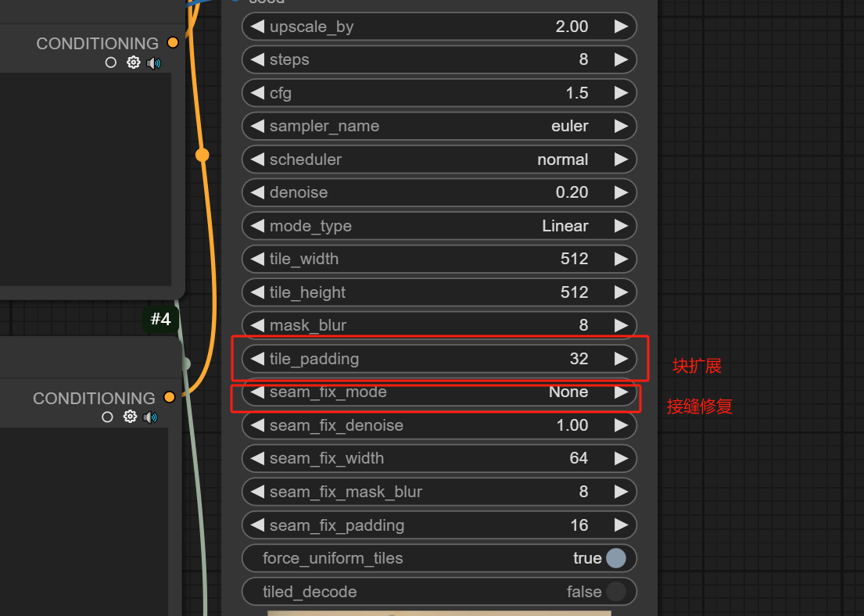Click the lower CONDITIONING orange output dot
The image size is (864, 616).
(169, 398)
